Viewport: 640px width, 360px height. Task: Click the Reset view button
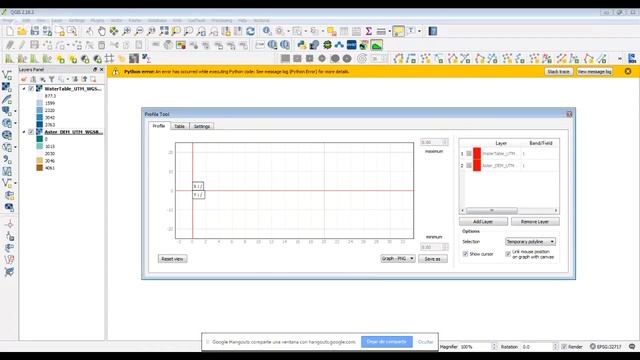[172, 259]
